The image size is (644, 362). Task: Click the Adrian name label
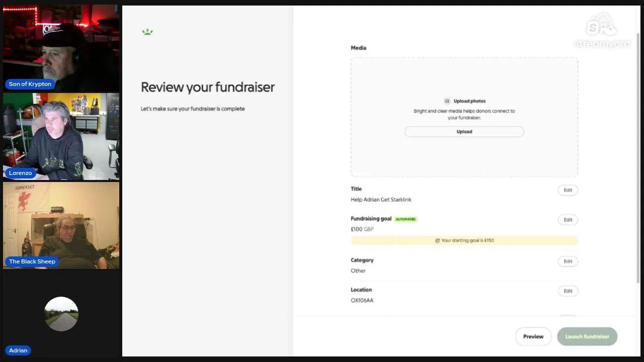(x=18, y=350)
